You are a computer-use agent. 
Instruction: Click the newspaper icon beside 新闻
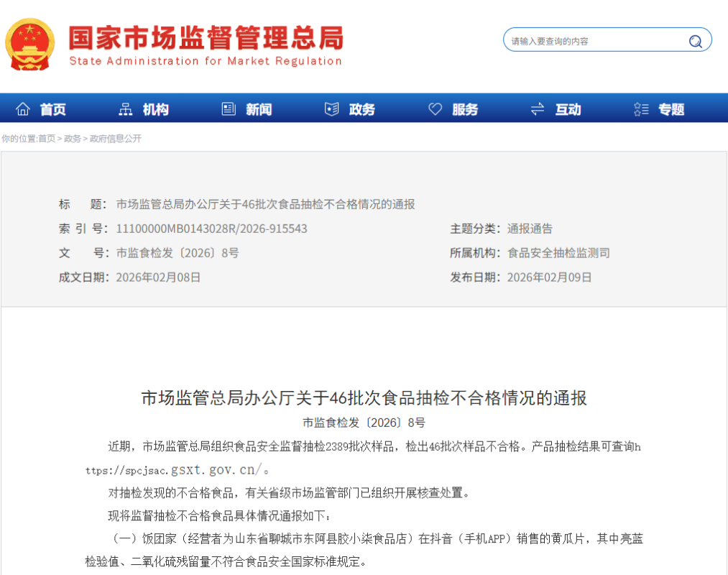click(229, 109)
